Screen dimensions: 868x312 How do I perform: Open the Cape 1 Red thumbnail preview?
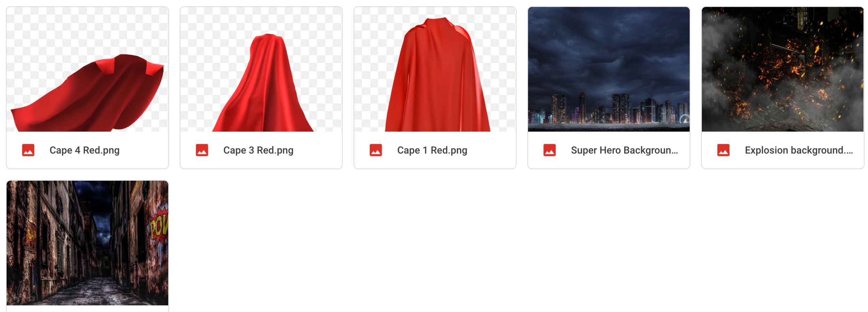tap(435, 69)
